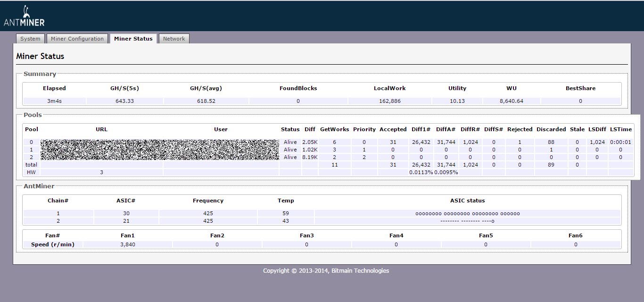Click the BestShare column header
This screenshot has height=302, width=644.
pyautogui.click(x=580, y=88)
